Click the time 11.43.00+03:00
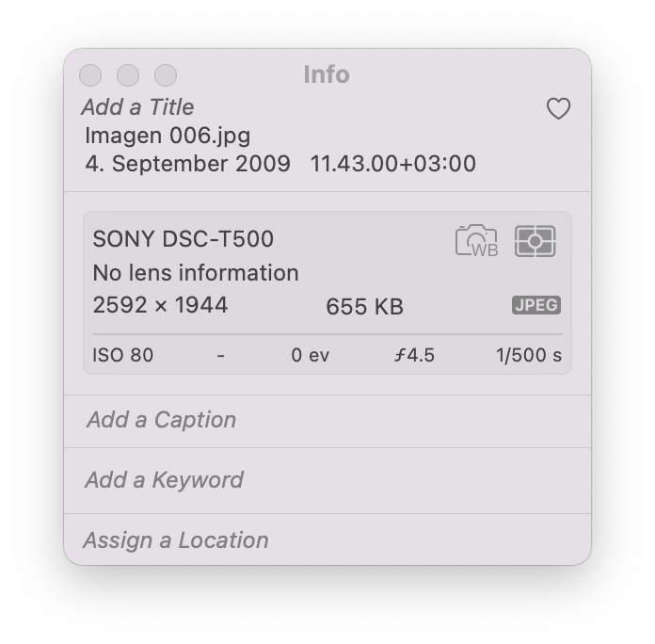655x644 pixels. 392,164
